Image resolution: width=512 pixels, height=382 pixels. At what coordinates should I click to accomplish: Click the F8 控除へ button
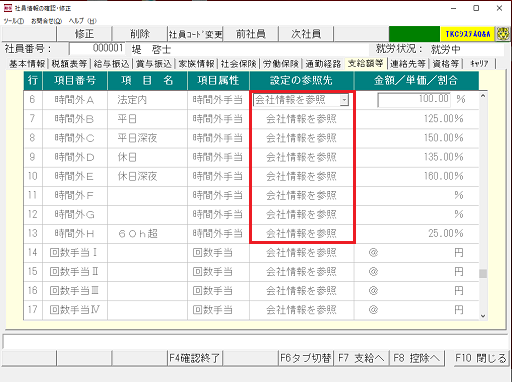click(x=416, y=358)
